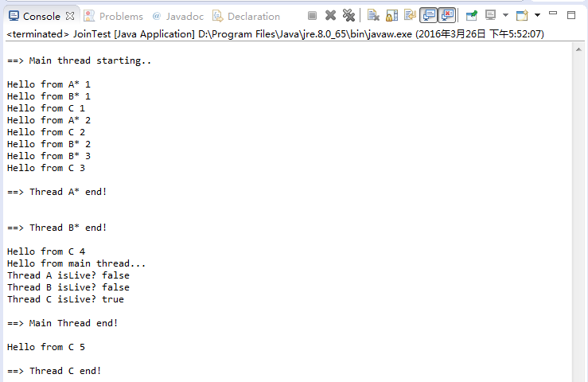Maximize the console view panel
The height and width of the screenshot is (382, 588).
pos(571,15)
